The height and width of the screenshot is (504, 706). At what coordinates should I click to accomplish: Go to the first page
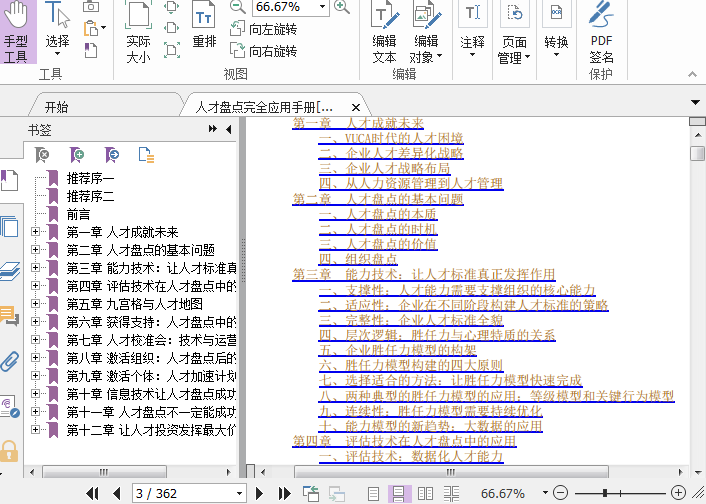coord(92,494)
